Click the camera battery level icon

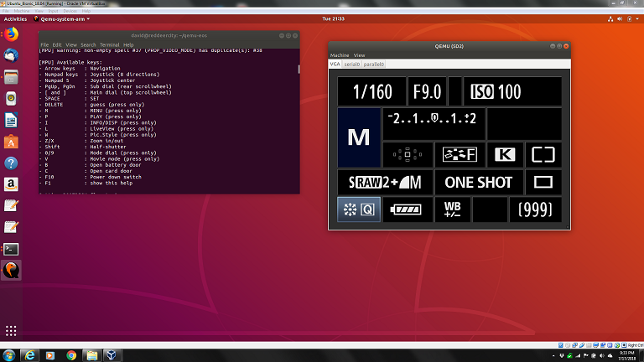point(408,209)
